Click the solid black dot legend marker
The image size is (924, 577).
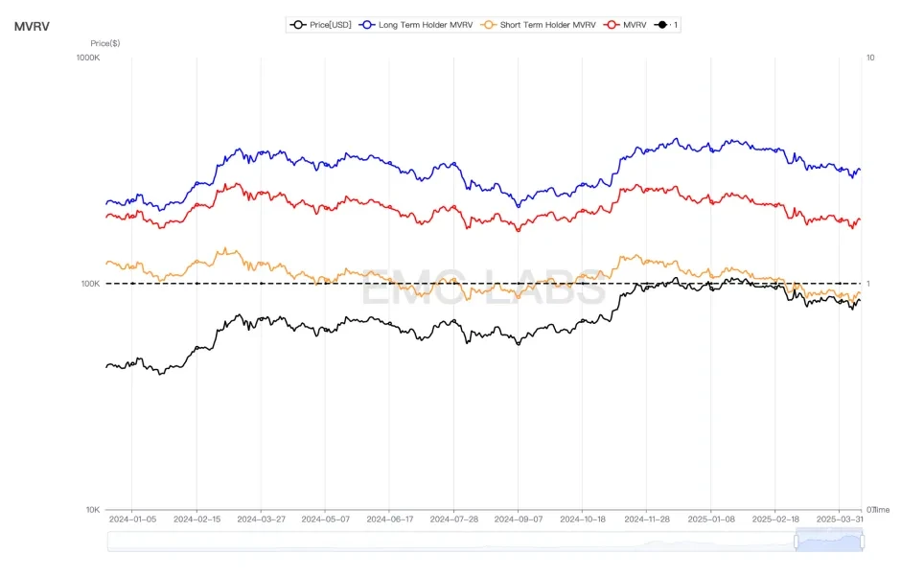663,24
